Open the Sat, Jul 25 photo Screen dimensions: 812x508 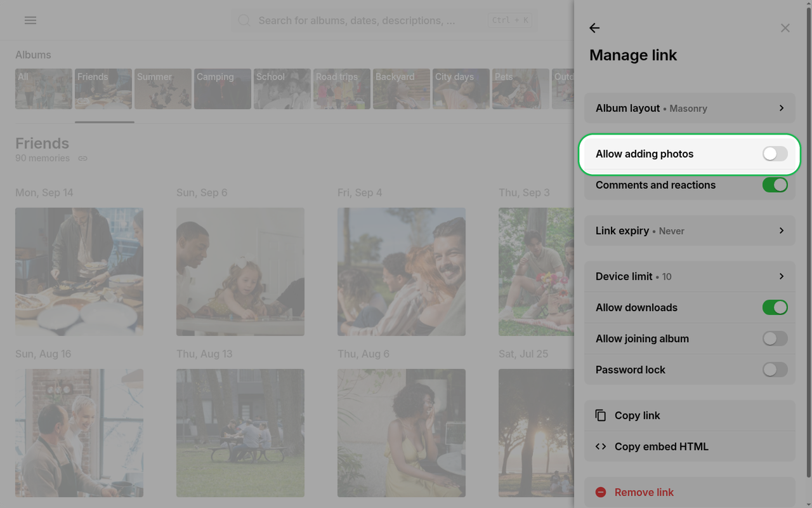[x=536, y=433]
